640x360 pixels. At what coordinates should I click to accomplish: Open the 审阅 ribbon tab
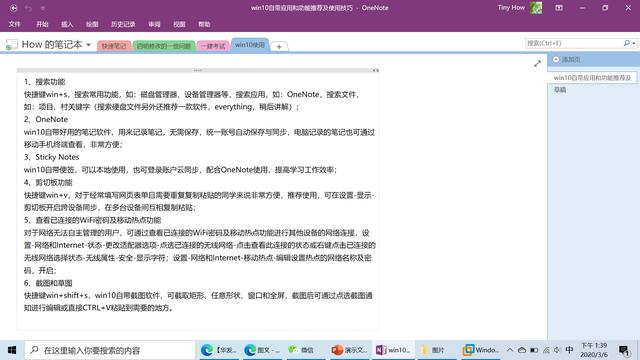point(154,24)
